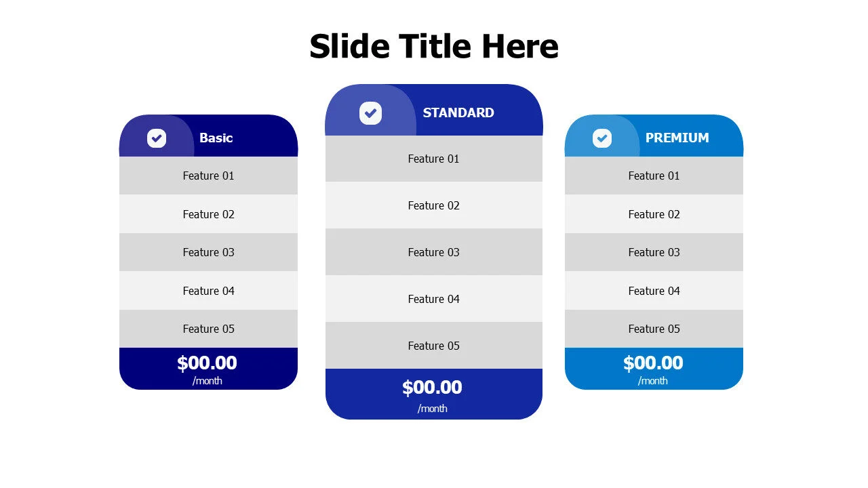Select Feature 03 in the Basic column

(x=208, y=252)
